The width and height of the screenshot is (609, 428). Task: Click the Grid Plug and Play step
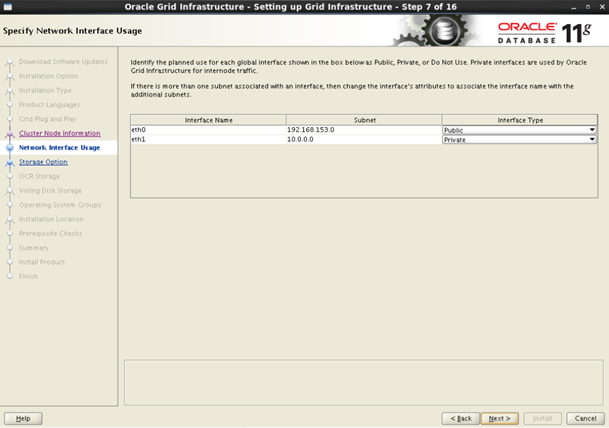point(47,119)
